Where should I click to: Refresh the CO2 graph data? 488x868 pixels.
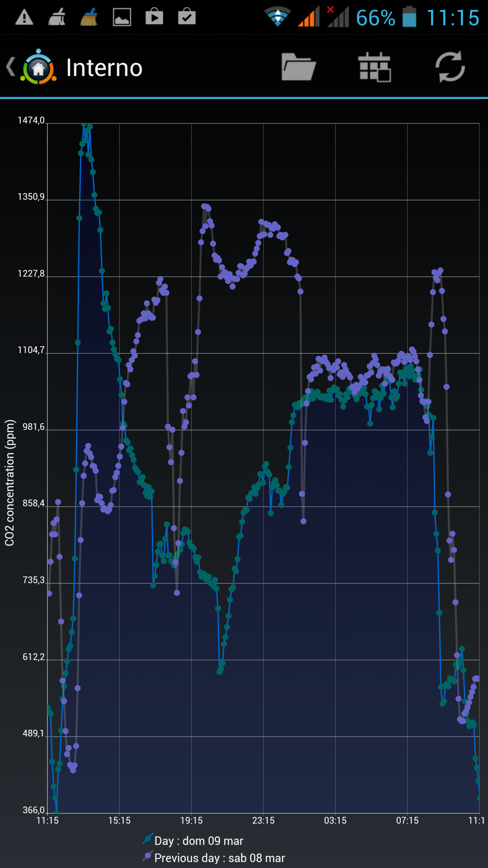tap(450, 67)
